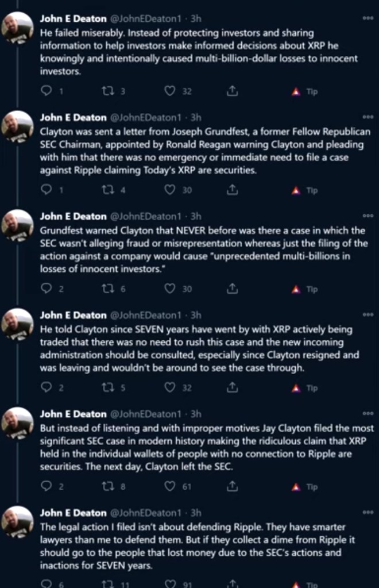The height and width of the screenshot is (588, 379).
Task: Tip on the 'SEVEN years have went by' tweet
Action: point(305,388)
